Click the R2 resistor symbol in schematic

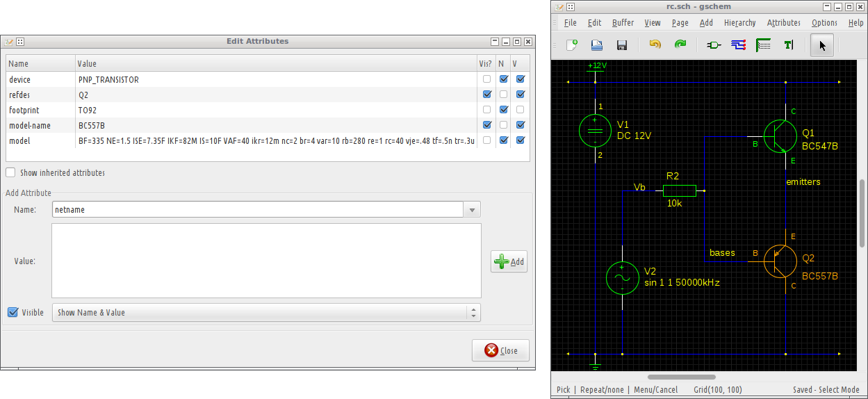(680, 190)
